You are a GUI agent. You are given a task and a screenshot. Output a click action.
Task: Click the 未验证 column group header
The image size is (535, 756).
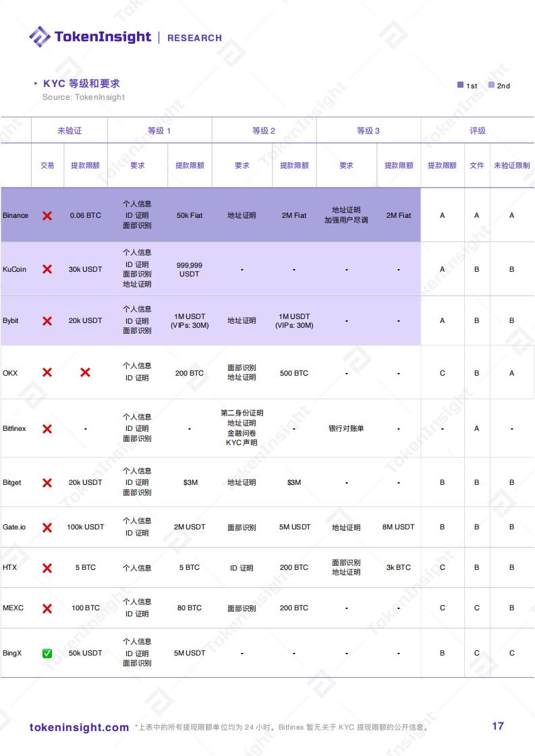(x=69, y=131)
